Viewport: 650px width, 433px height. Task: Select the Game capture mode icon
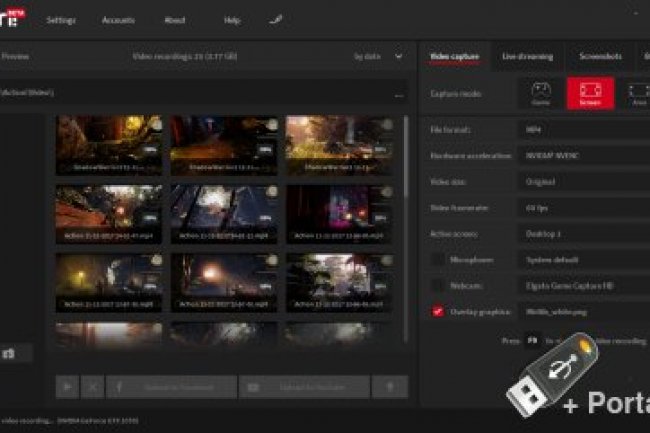pyautogui.click(x=541, y=93)
